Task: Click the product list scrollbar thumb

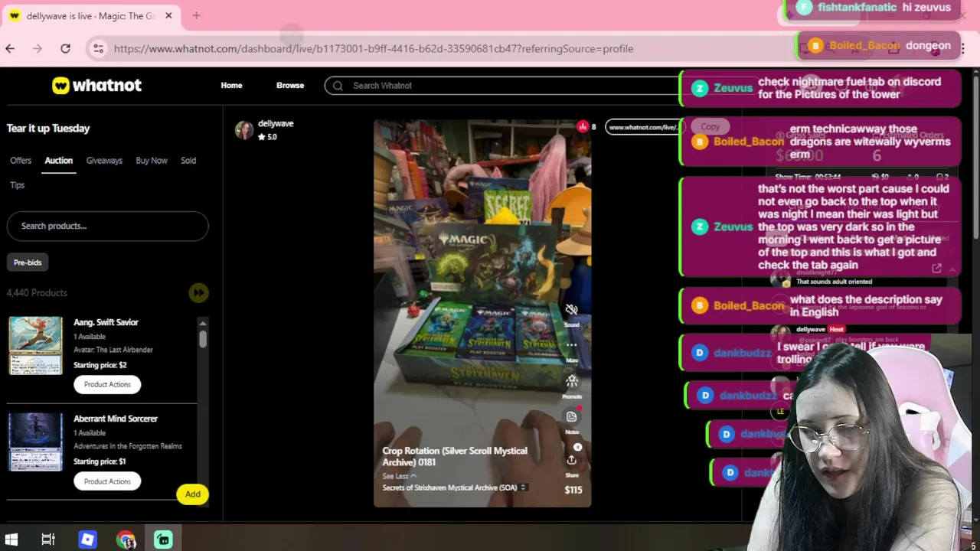Action: click(x=203, y=338)
